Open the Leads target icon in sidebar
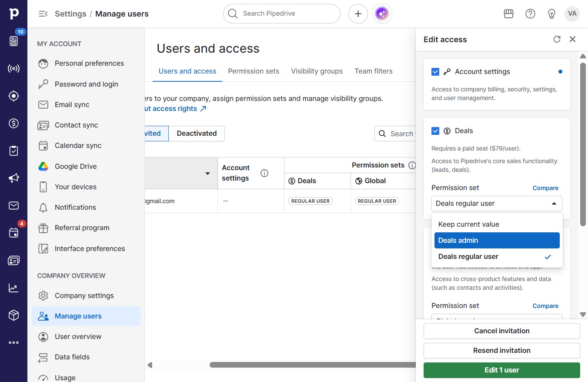 click(14, 96)
